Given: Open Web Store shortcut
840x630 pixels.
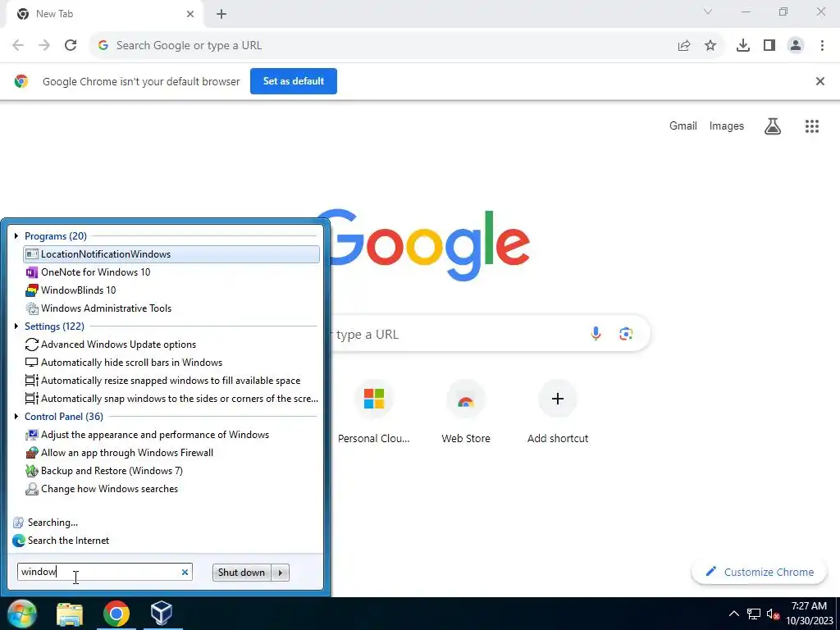Looking at the screenshot, I should (466, 412).
